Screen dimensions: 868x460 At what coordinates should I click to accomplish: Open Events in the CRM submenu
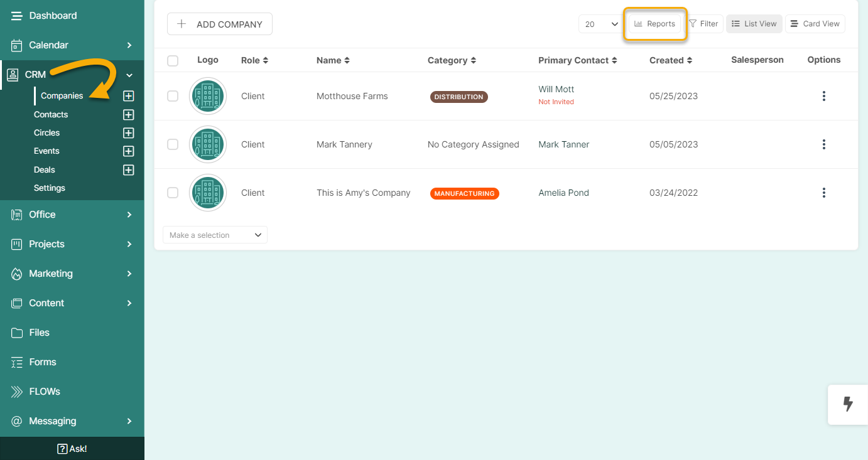(46, 151)
